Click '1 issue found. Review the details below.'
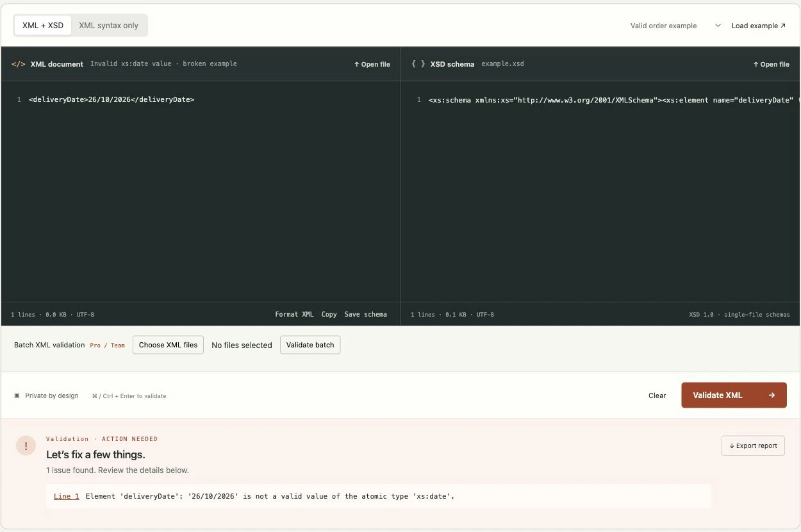This screenshot has height=532, width=801. click(117, 470)
